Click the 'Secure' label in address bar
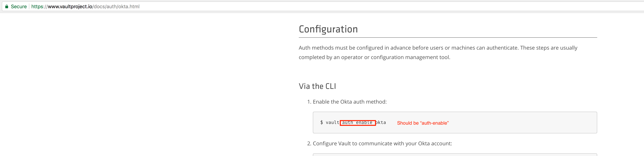The image size is (644, 156). point(19,6)
